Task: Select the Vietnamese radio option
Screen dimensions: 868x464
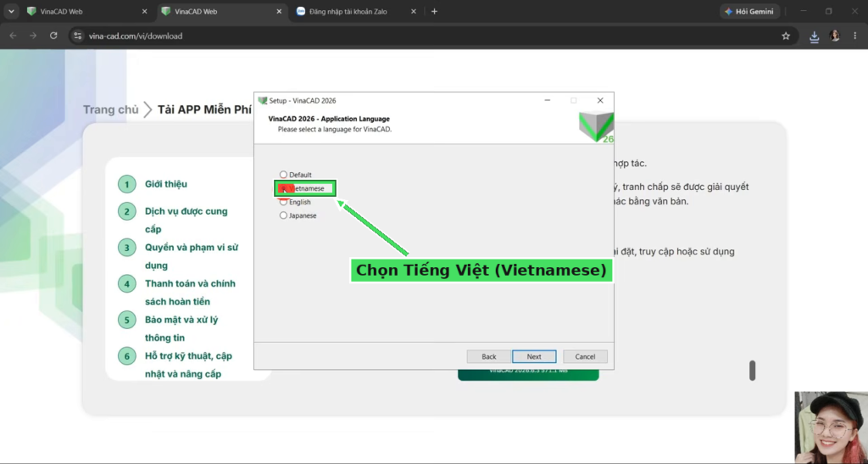Action: (x=283, y=188)
